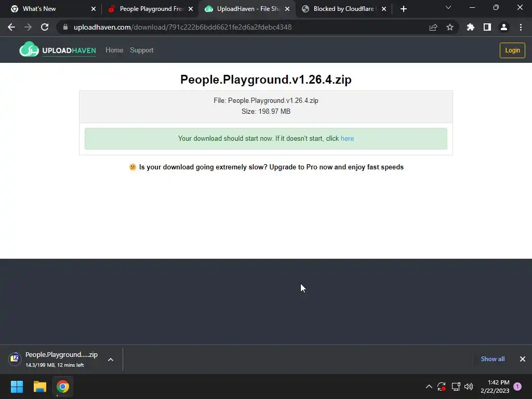This screenshot has height=399, width=532.
Task: Open a new browser tab
Action: pyautogui.click(x=403, y=9)
